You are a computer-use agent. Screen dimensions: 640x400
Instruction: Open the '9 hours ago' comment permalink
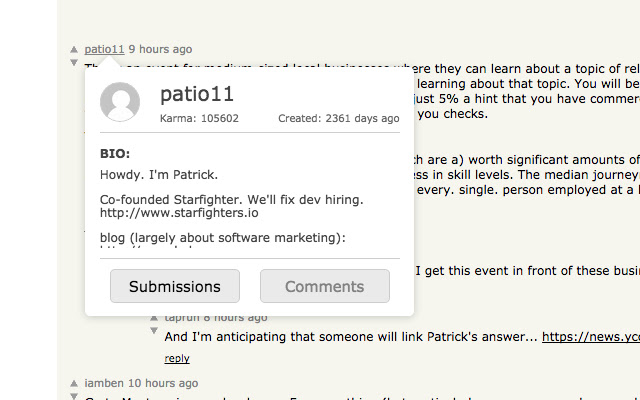coord(160,49)
